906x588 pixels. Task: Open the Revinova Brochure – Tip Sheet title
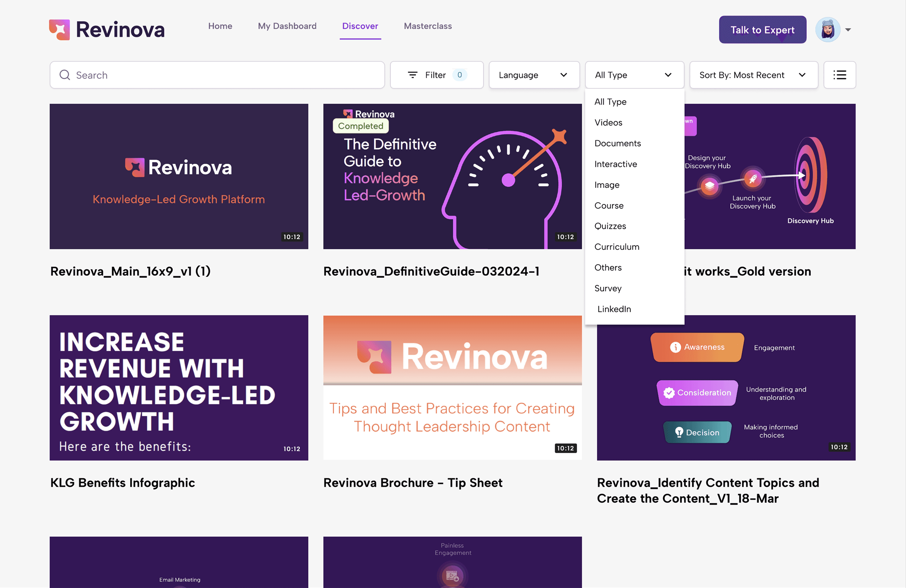coord(413,483)
